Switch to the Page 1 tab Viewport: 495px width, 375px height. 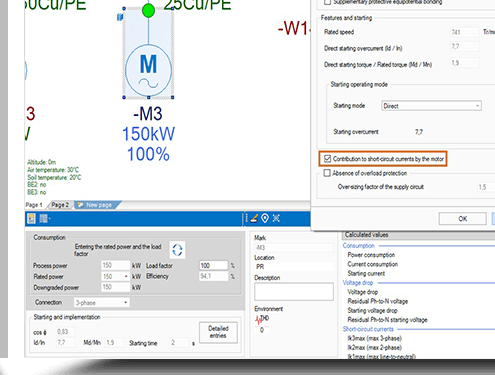point(34,205)
